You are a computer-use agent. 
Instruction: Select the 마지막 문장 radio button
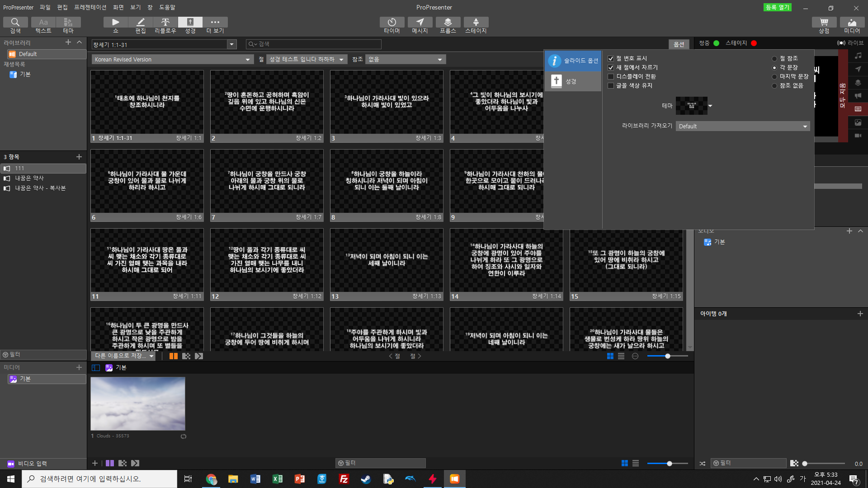774,77
